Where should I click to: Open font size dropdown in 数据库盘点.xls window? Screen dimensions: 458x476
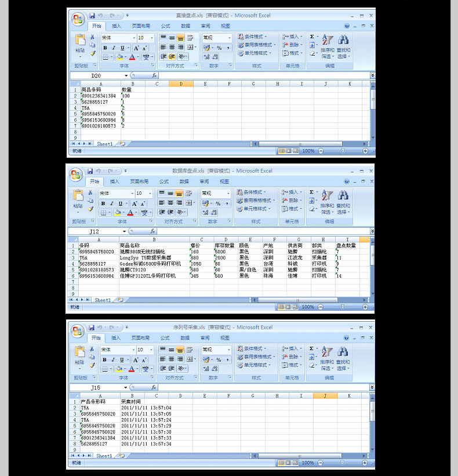(x=150, y=194)
